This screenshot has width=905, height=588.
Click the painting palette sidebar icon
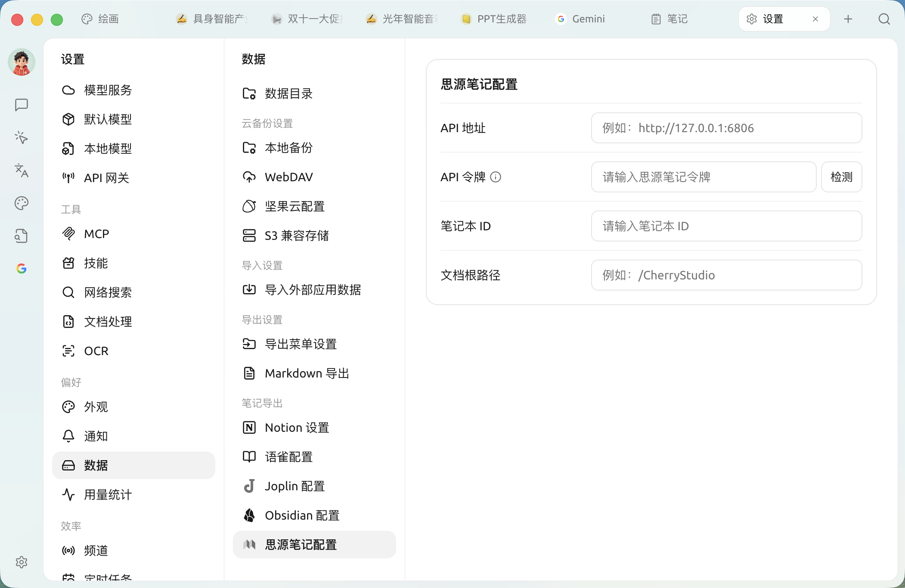(x=21, y=203)
